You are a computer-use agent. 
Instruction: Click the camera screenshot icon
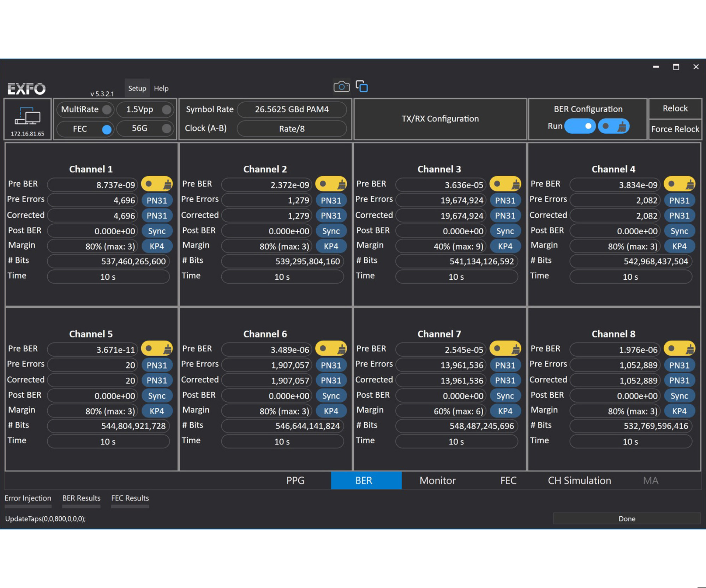pos(341,86)
